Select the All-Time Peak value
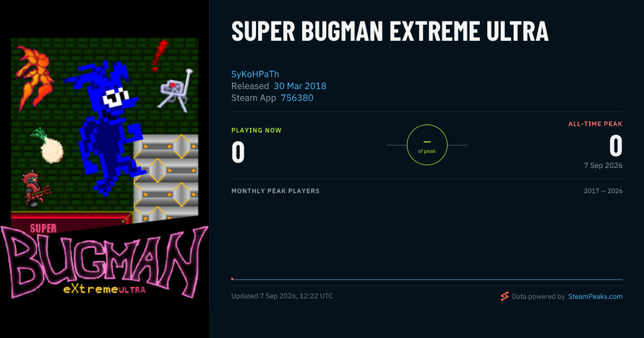 click(x=616, y=145)
